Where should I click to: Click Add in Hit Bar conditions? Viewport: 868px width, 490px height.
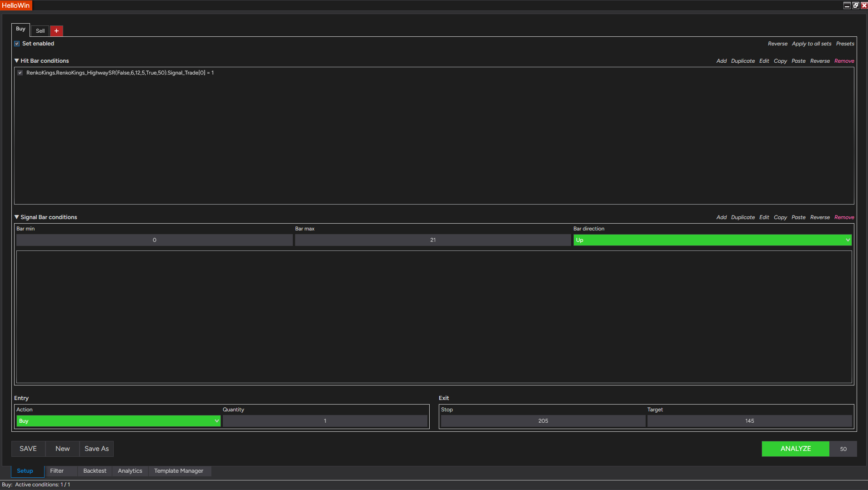pyautogui.click(x=722, y=61)
